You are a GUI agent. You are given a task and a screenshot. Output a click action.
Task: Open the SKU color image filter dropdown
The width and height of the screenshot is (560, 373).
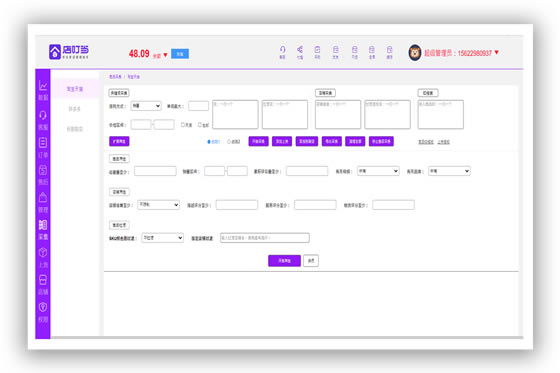pyautogui.click(x=162, y=238)
